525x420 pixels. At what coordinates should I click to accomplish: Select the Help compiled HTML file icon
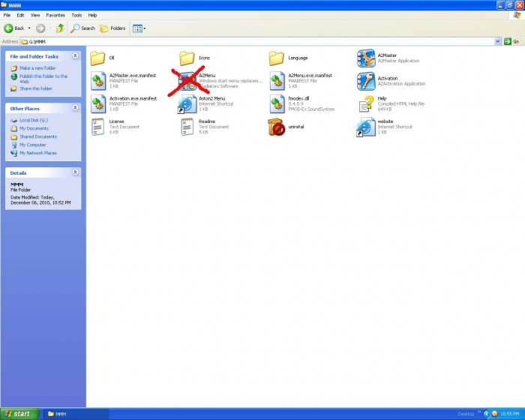coord(366,104)
